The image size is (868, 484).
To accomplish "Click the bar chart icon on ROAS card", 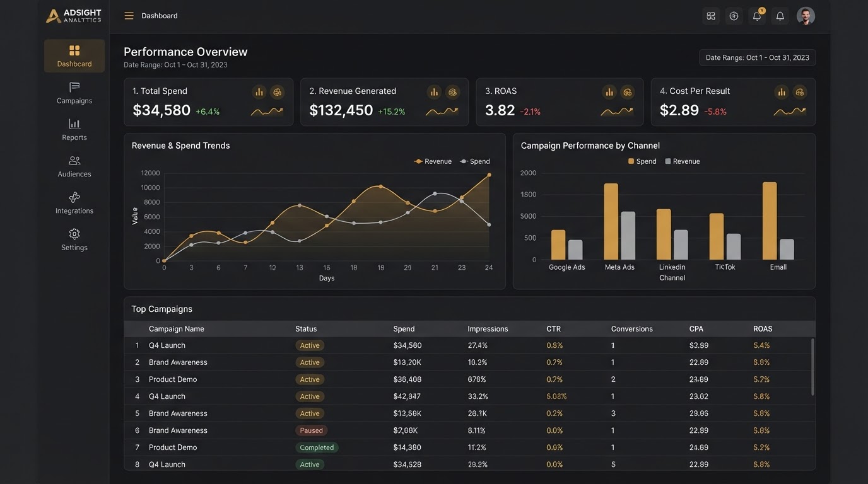I will [609, 92].
